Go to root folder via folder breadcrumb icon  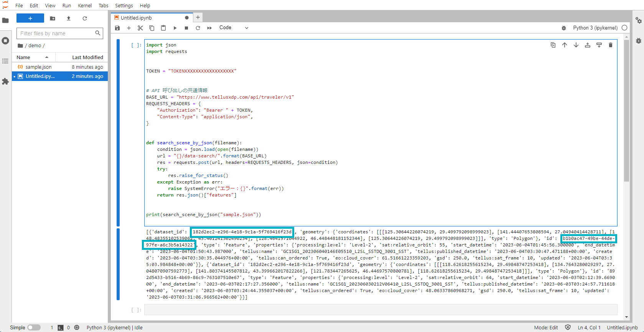pyautogui.click(x=20, y=45)
